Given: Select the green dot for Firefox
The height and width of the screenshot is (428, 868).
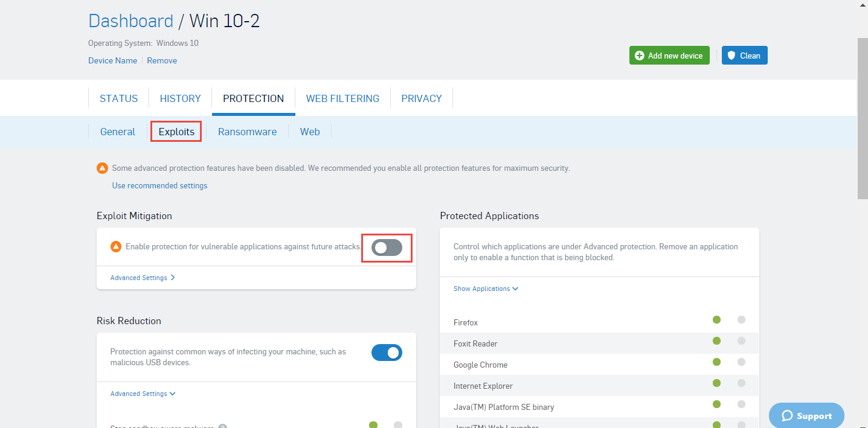Looking at the screenshot, I should pos(716,320).
